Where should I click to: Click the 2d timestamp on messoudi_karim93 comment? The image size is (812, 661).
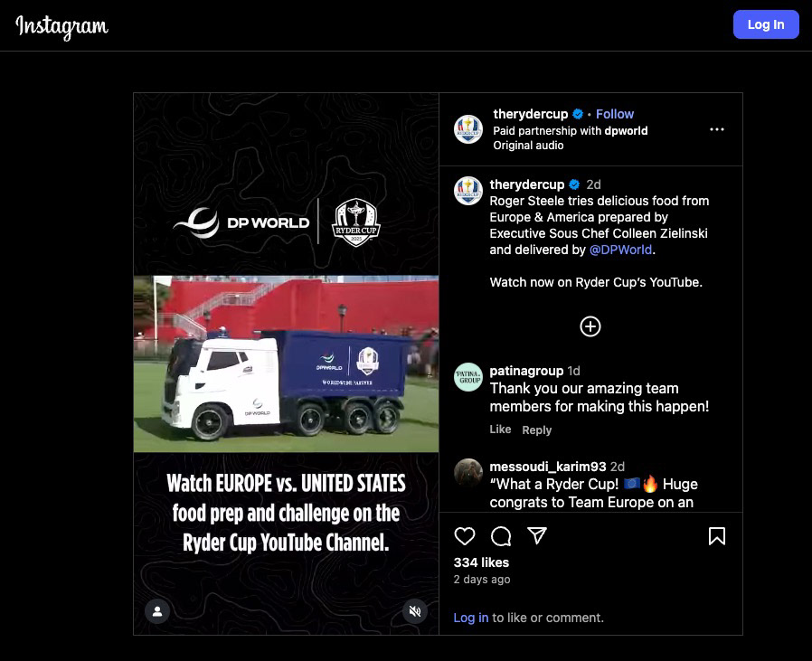coord(618,467)
